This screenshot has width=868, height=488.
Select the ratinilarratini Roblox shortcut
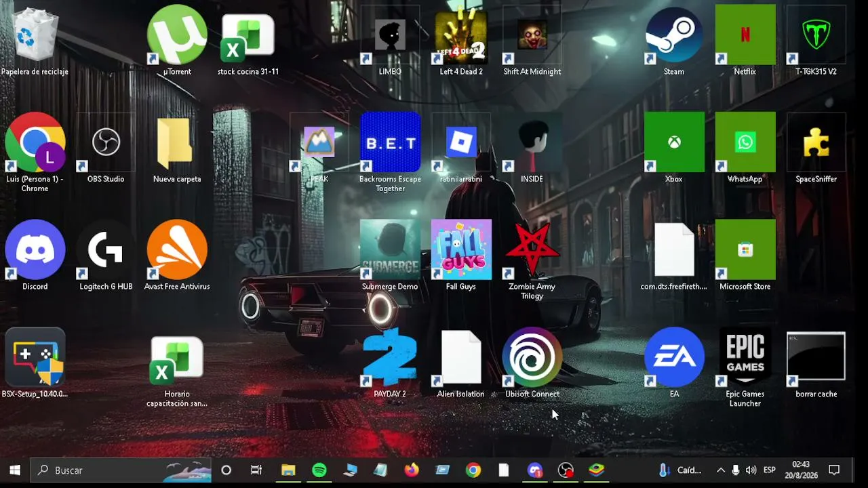click(x=461, y=148)
